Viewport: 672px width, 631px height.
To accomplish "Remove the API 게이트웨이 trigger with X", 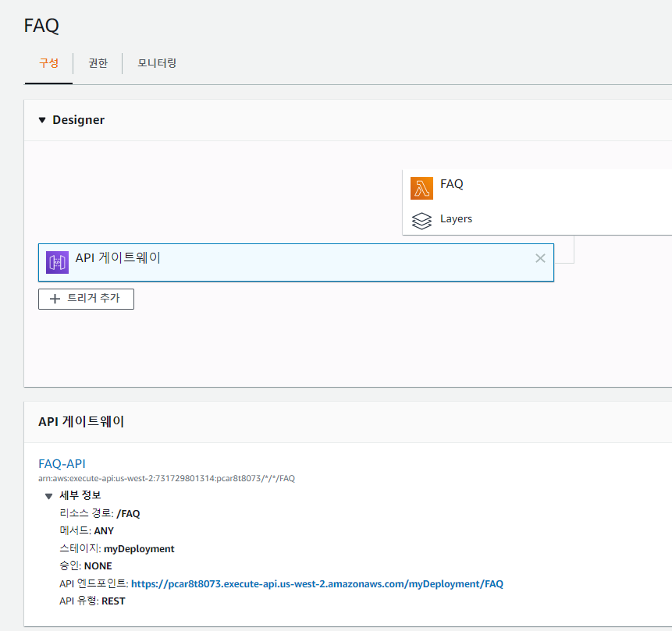I will coord(540,258).
